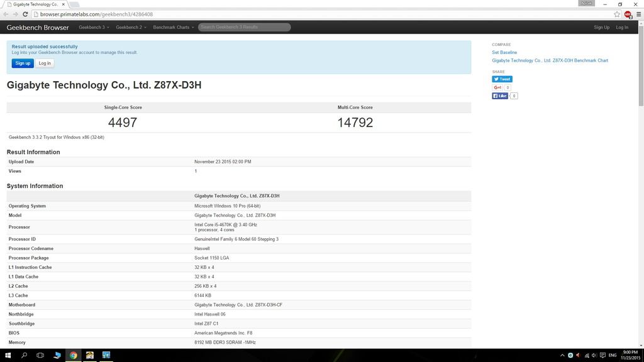The image size is (644, 362).
Task: Open Windows taskbar search magnifier
Action: click(x=25, y=356)
